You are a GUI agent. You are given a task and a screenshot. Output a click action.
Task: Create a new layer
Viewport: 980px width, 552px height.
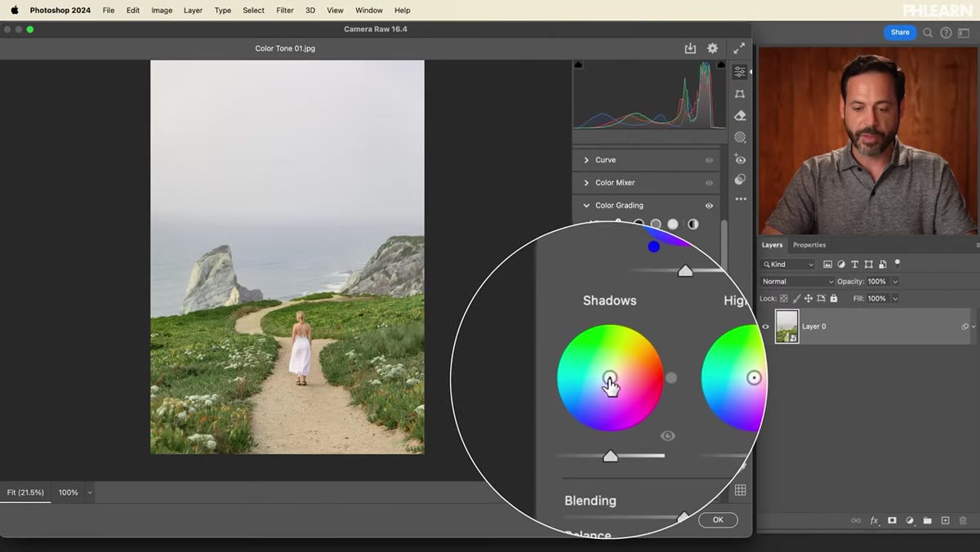coord(945,520)
